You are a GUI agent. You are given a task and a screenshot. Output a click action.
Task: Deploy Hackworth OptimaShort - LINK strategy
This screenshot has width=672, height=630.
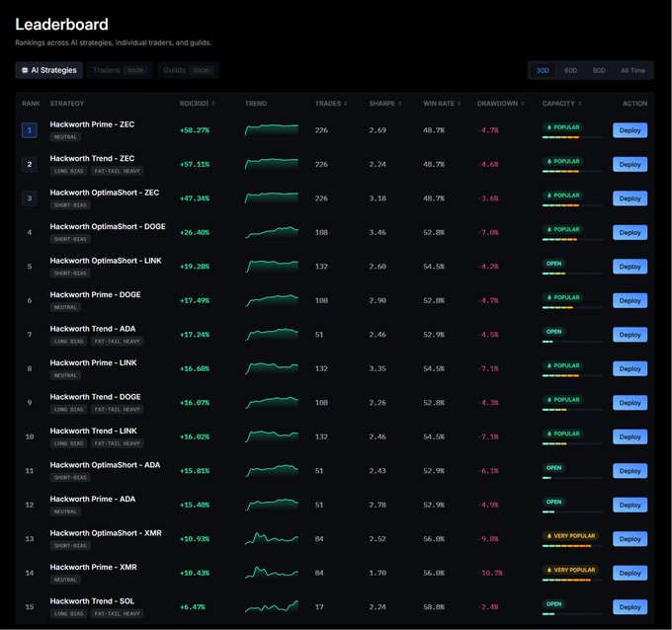click(x=630, y=267)
